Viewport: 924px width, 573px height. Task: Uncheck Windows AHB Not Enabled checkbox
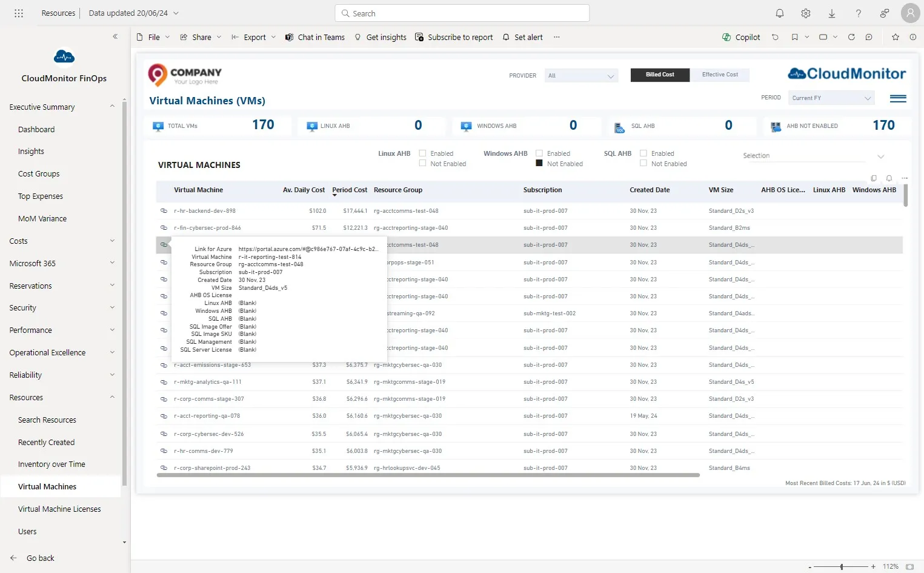(539, 163)
